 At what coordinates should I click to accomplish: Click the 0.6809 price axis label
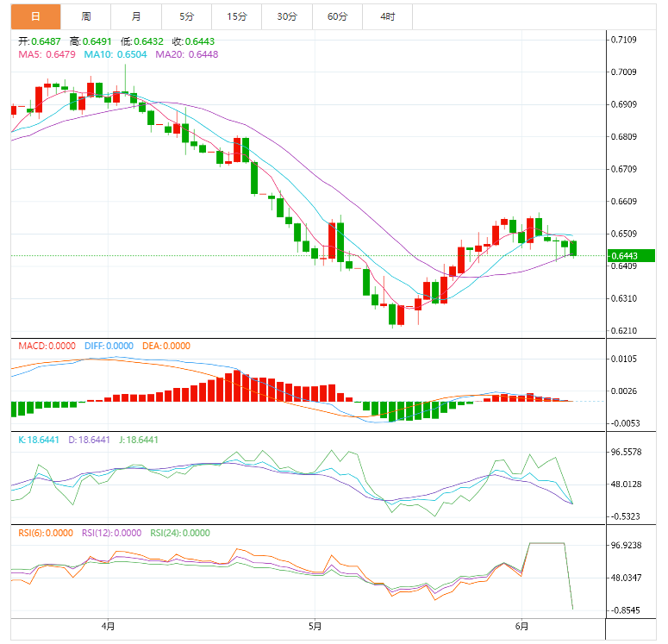(624, 137)
